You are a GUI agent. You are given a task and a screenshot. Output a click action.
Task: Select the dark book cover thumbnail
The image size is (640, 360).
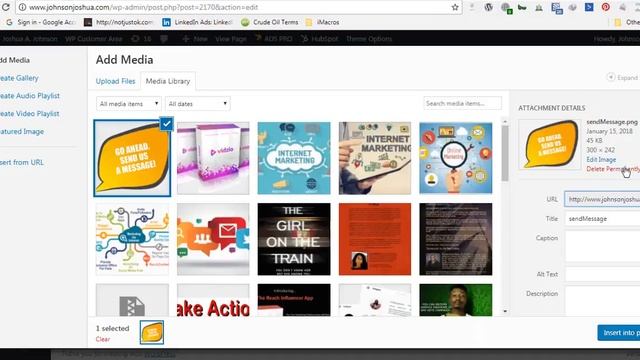pos(456,239)
